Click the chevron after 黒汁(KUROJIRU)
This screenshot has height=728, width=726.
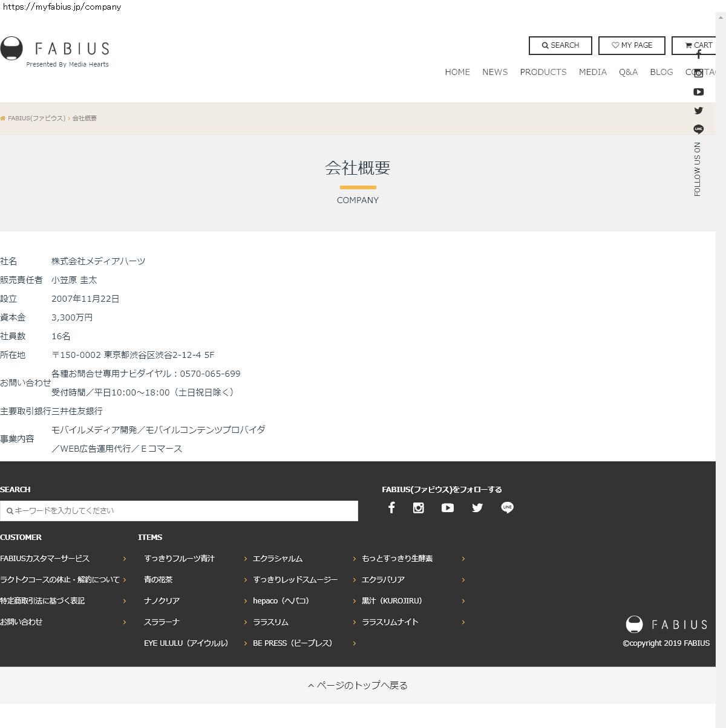[x=463, y=602]
